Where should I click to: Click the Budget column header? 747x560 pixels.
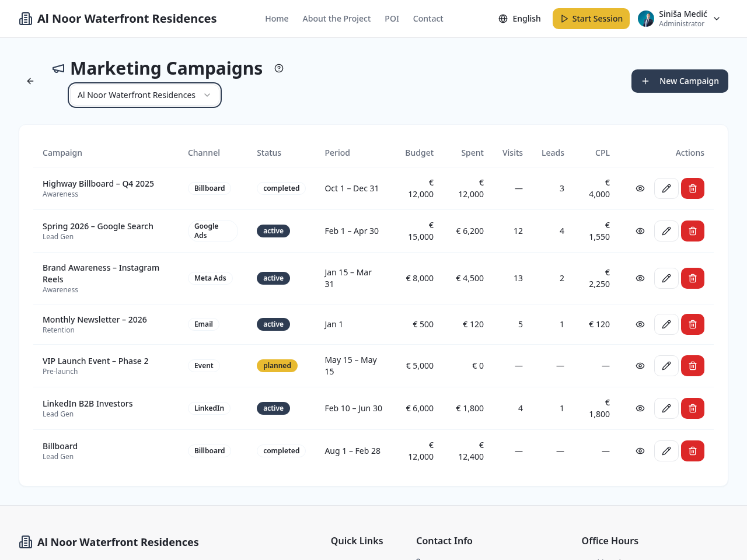420,153
